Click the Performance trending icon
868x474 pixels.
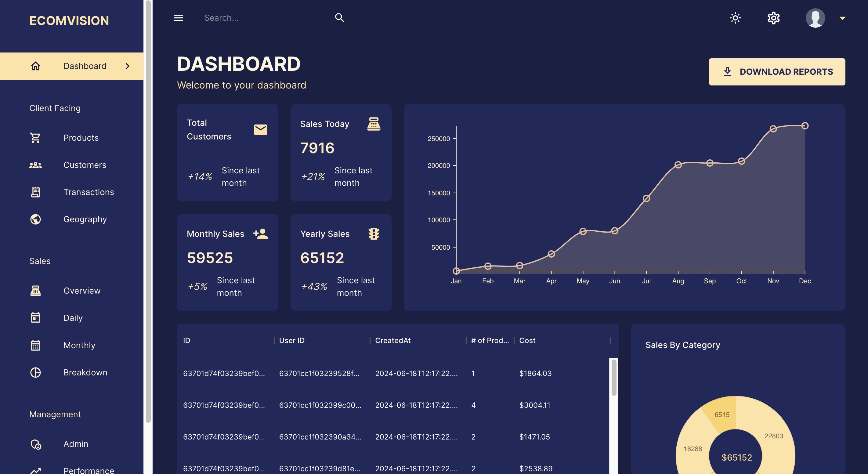(x=35, y=471)
